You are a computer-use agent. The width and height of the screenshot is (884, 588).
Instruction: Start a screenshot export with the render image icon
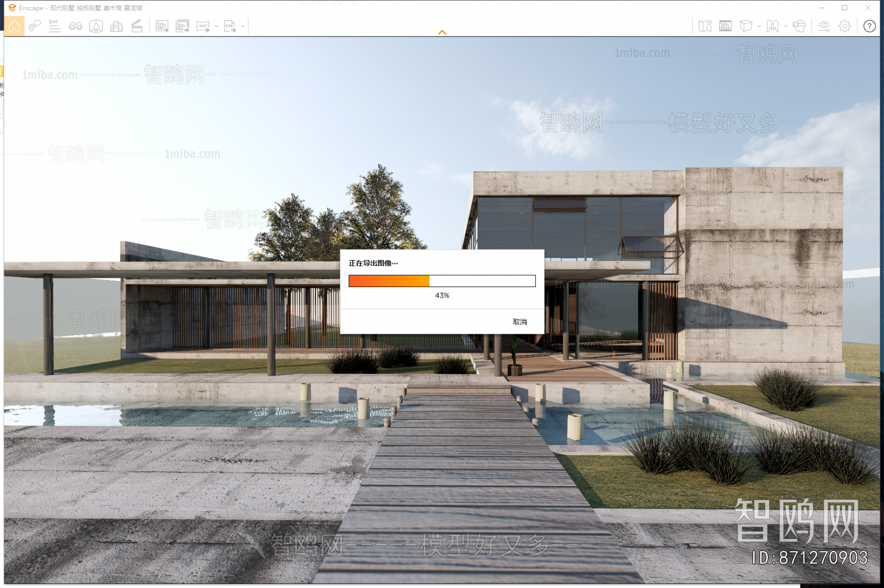(162, 26)
